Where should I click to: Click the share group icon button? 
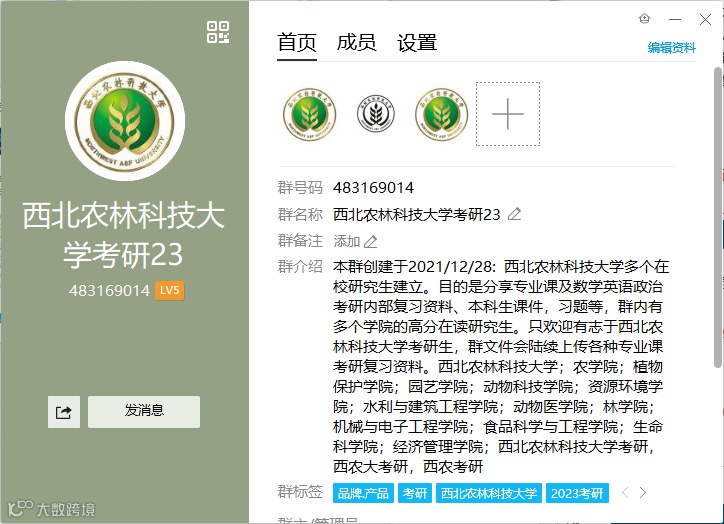click(64, 412)
